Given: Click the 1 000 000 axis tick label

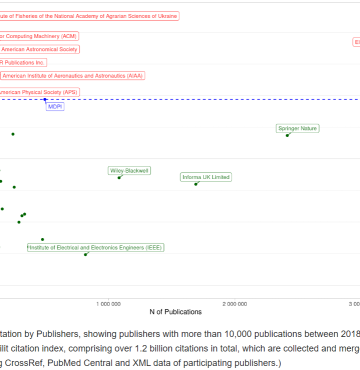Looking at the screenshot, I should click(108, 304).
